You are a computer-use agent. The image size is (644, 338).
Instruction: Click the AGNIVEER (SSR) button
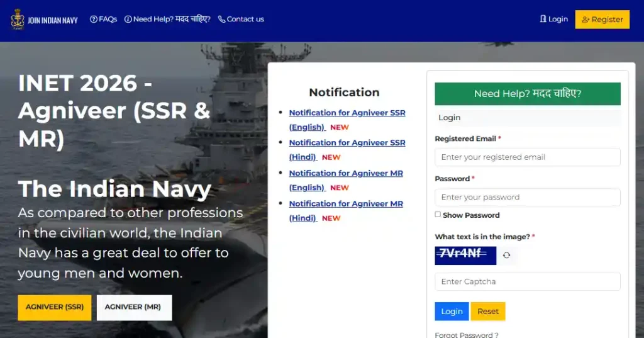tap(55, 307)
